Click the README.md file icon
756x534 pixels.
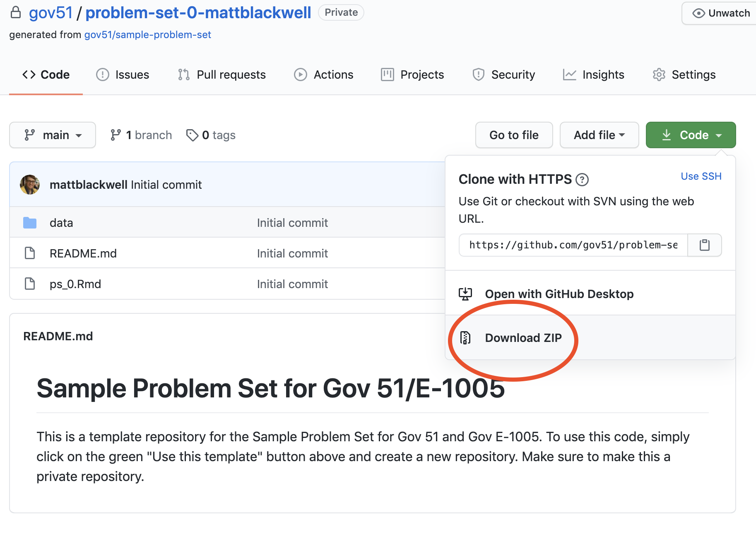tap(30, 253)
